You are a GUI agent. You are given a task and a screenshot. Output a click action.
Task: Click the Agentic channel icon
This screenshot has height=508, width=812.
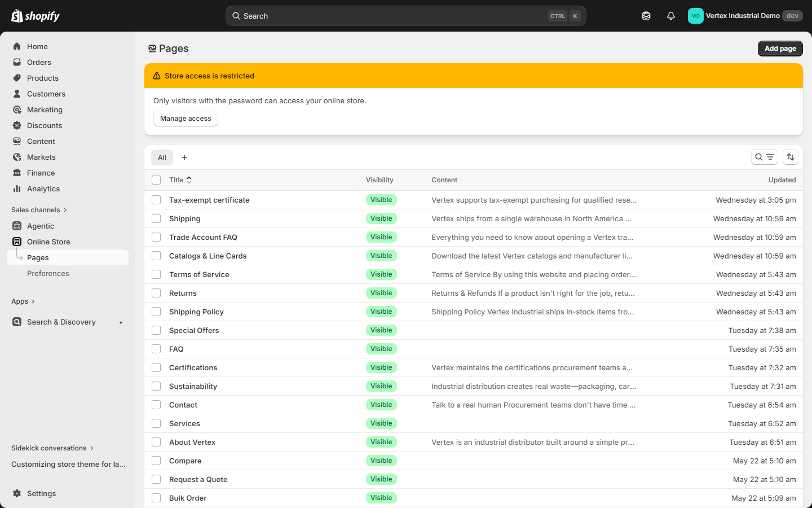click(17, 226)
